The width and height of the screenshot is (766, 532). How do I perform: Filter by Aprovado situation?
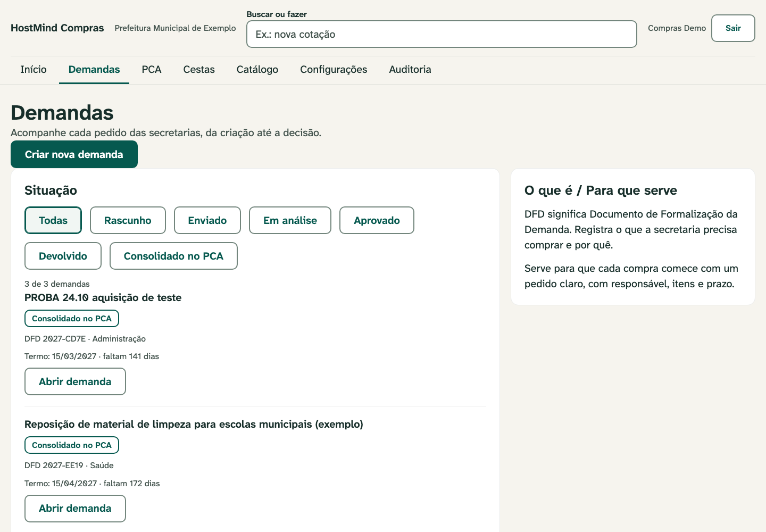point(377,220)
